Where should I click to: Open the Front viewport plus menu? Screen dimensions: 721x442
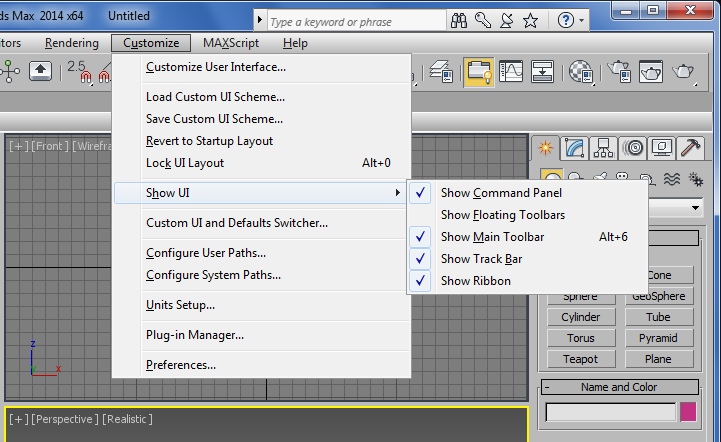click(x=18, y=146)
